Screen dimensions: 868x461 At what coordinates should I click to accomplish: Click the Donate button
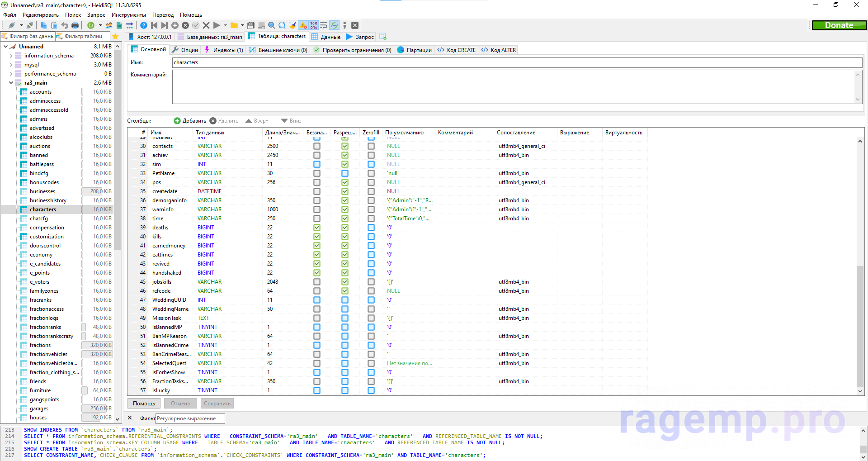tap(839, 25)
